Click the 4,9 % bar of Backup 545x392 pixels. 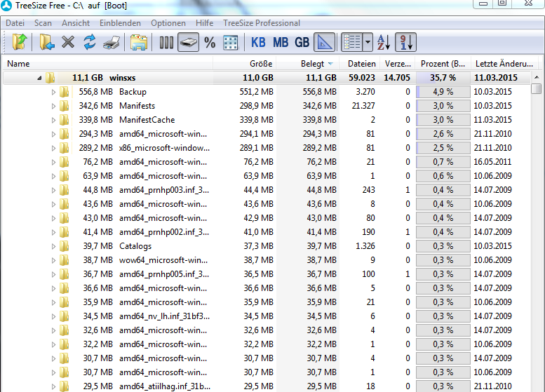(443, 92)
